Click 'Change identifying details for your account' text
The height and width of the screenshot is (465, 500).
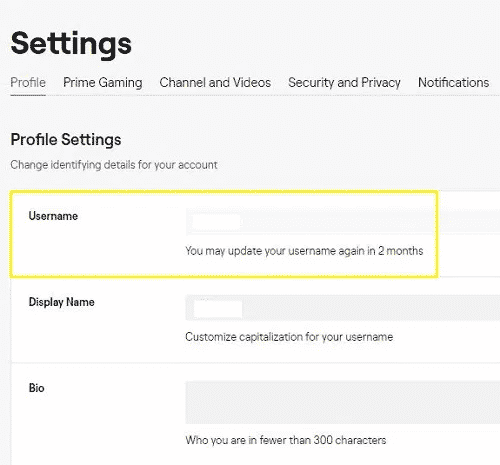pyautogui.click(x=114, y=165)
